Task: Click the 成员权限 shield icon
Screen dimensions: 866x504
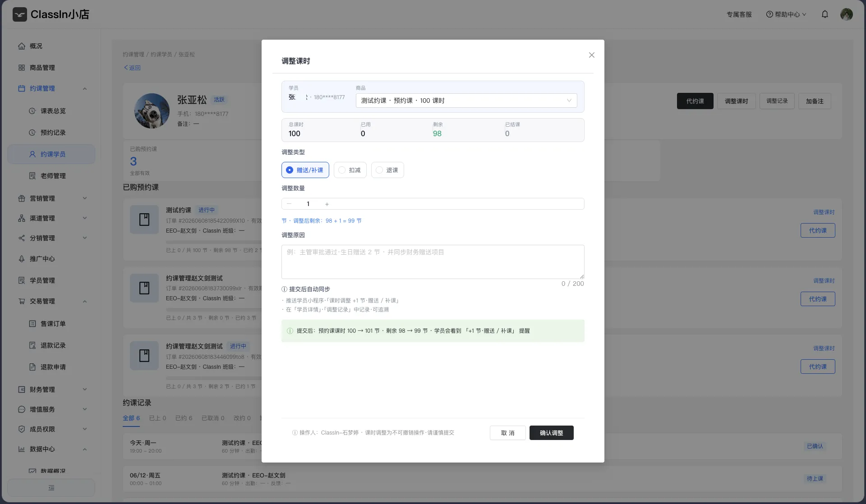Action: 22,429
